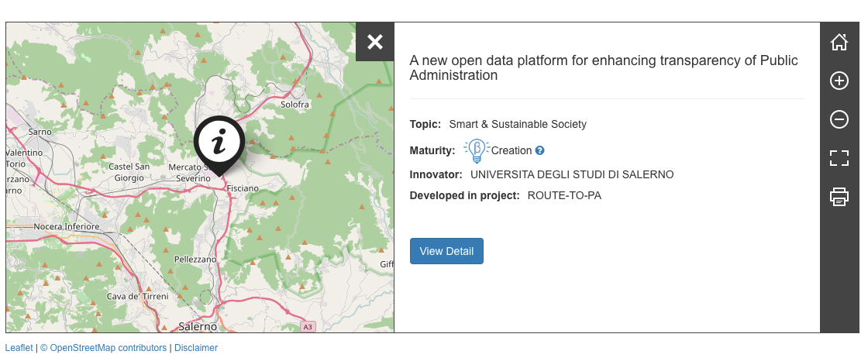
Task: Close the innovation info panel
Action: coord(375,42)
